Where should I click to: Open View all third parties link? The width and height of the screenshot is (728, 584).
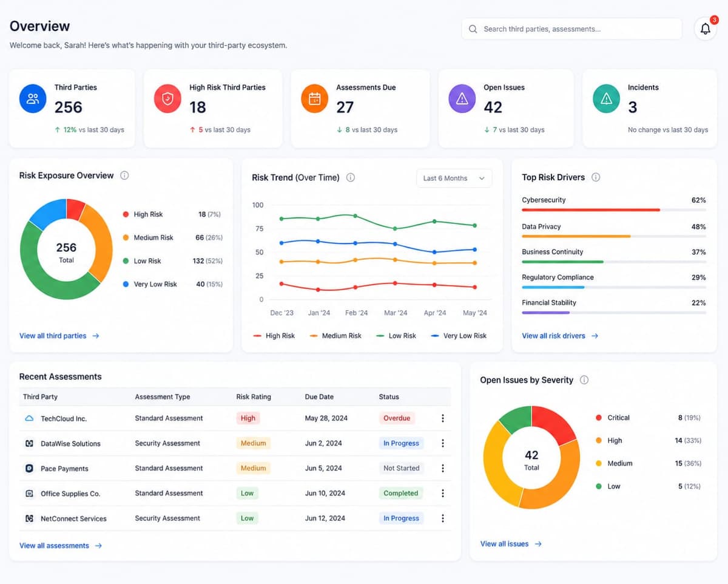tap(59, 336)
